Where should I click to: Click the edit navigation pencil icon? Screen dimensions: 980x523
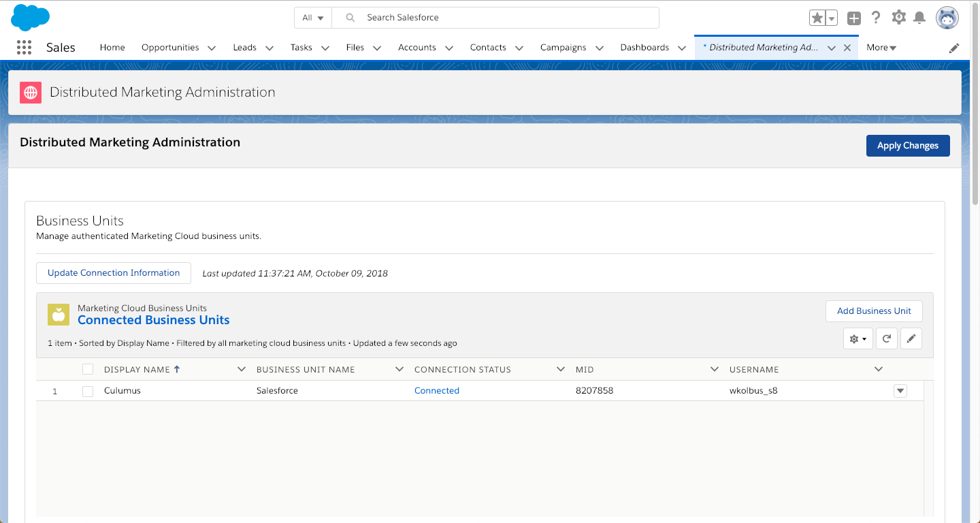tap(955, 48)
